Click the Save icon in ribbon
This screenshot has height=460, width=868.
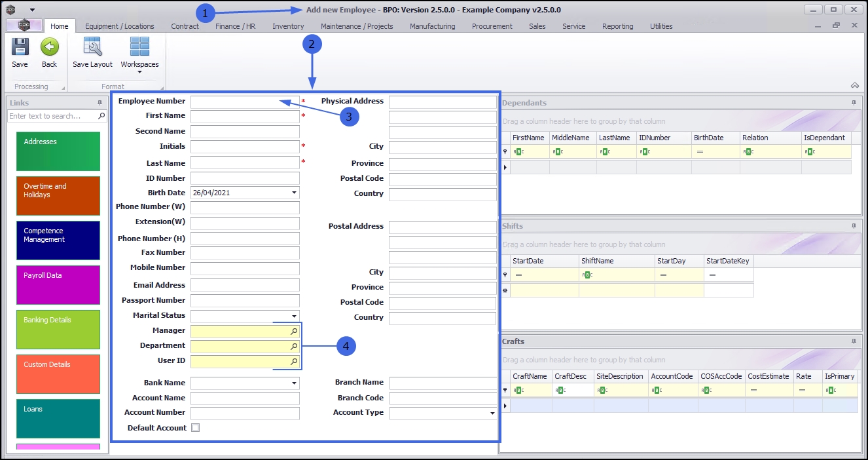tap(20, 47)
